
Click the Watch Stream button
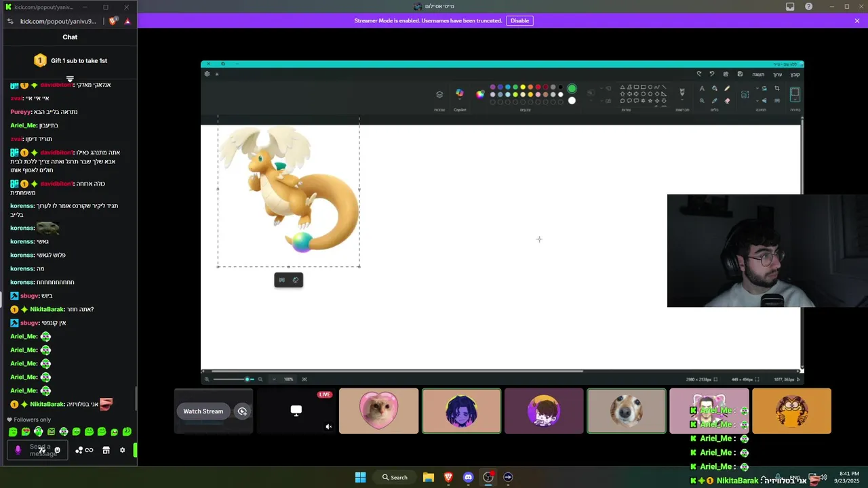click(203, 411)
